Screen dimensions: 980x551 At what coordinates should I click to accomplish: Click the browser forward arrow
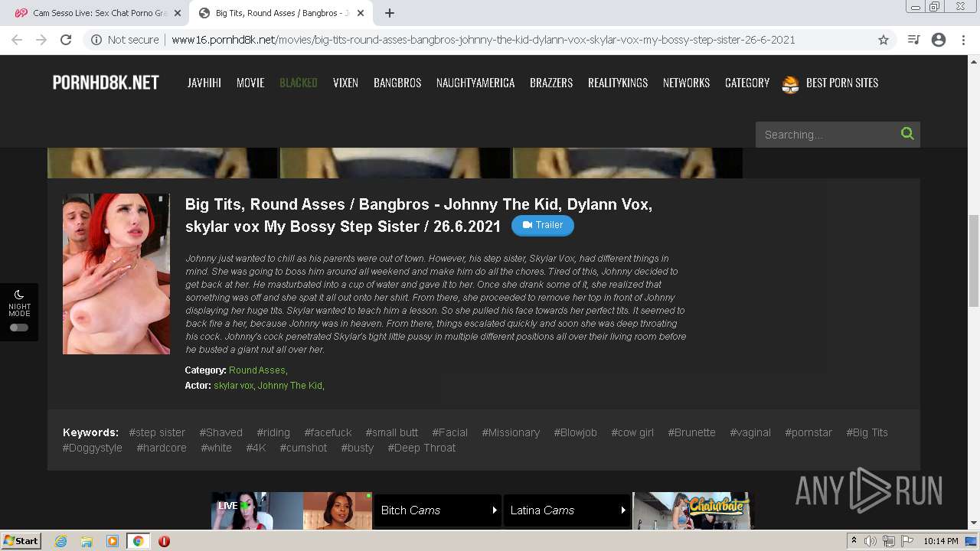click(x=41, y=40)
